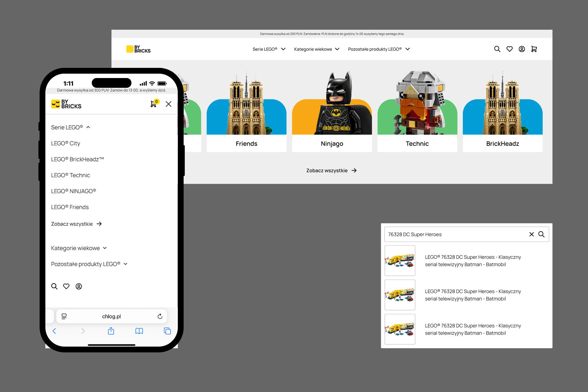Open the desktop wishlist heart icon
588x392 pixels.
(510, 49)
